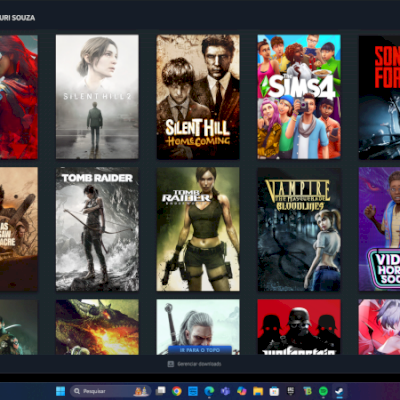Viewport: 400px width, 400px height.
Task: Select The Sims 4 game cover
Action: point(299,97)
